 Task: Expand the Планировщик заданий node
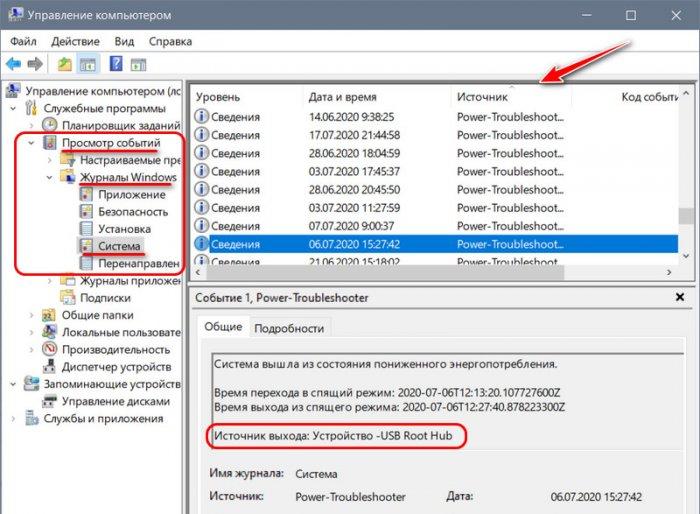point(32,125)
